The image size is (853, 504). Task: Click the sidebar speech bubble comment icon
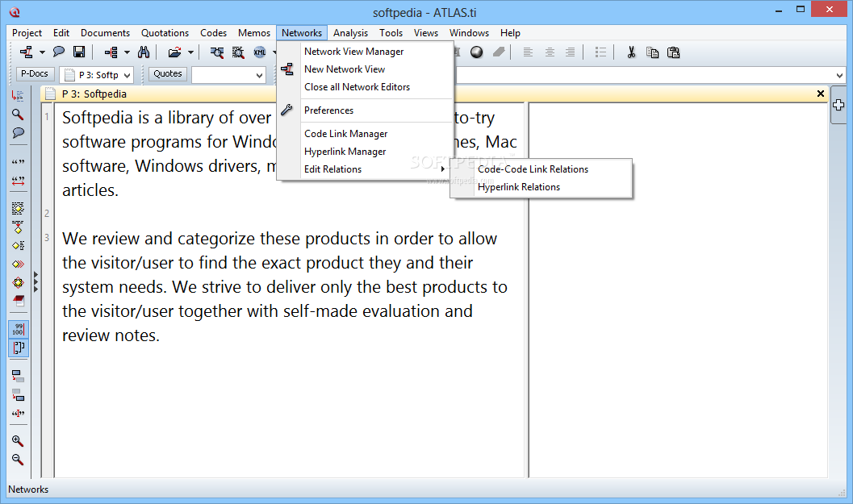pyautogui.click(x=18, y=133)
